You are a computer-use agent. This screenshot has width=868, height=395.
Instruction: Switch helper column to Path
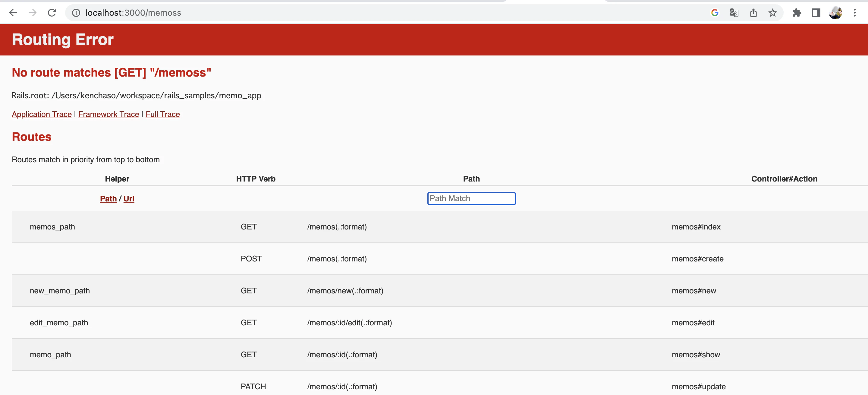tap(108, 198)
